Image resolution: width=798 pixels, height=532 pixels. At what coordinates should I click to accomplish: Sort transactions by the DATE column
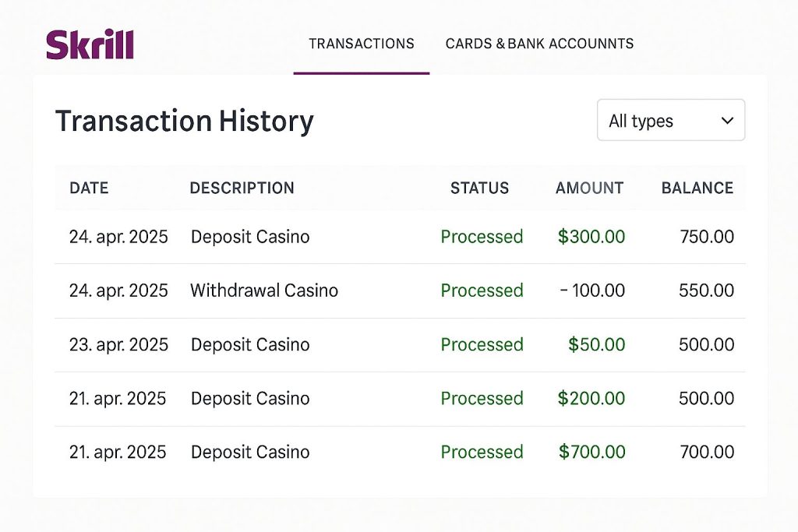[88, 188]
